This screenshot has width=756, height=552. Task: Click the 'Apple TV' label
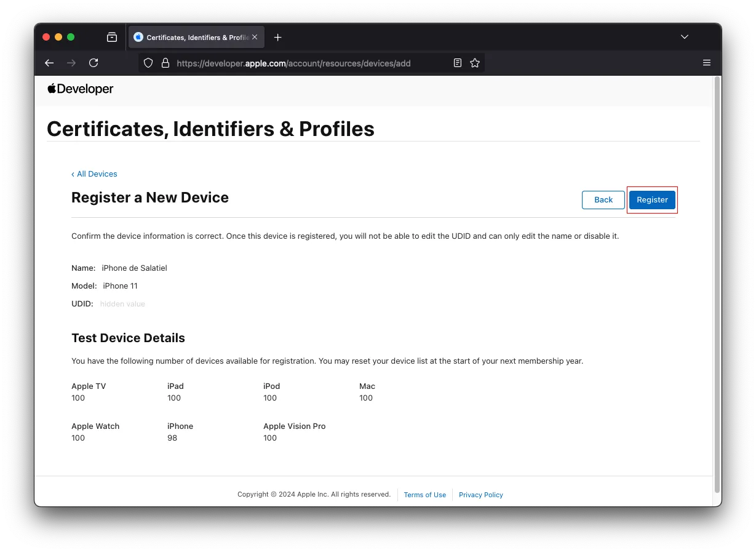tap(89, 386)
